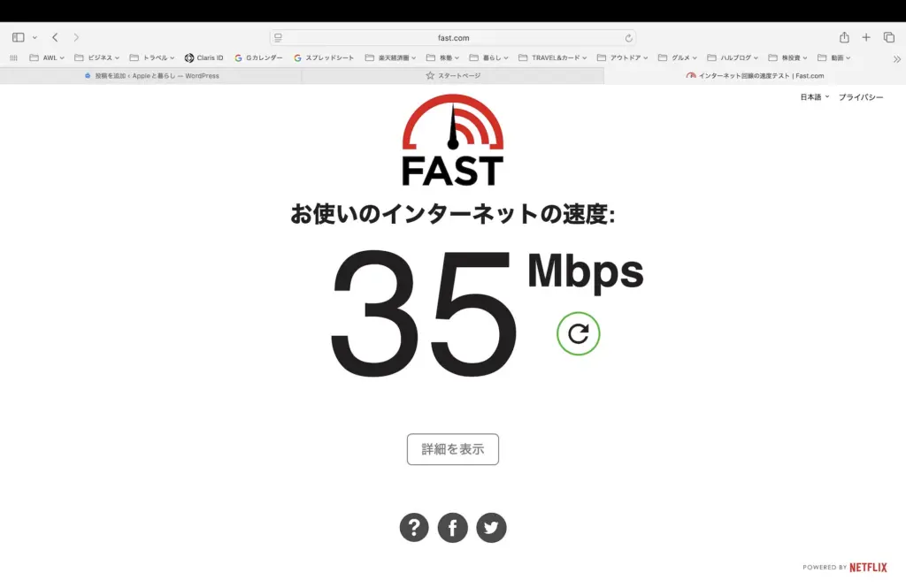Expand the ビジネス bookmarks folder
906x588 pixels.
(97, 57)
